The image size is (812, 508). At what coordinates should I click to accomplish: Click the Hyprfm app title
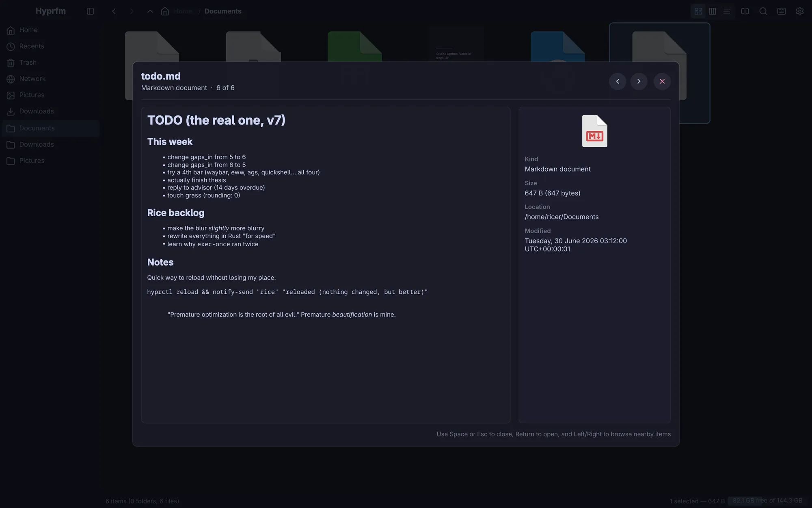[51, 11]
